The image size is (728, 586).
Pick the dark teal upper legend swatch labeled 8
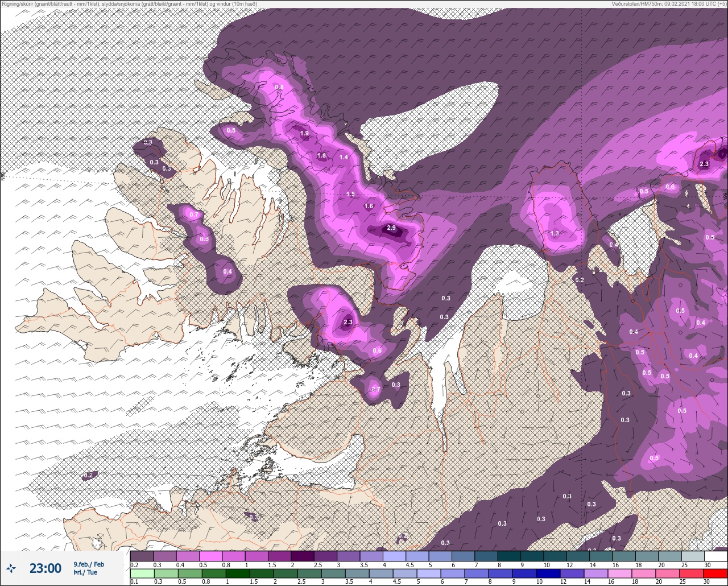(x=509, y=556)
